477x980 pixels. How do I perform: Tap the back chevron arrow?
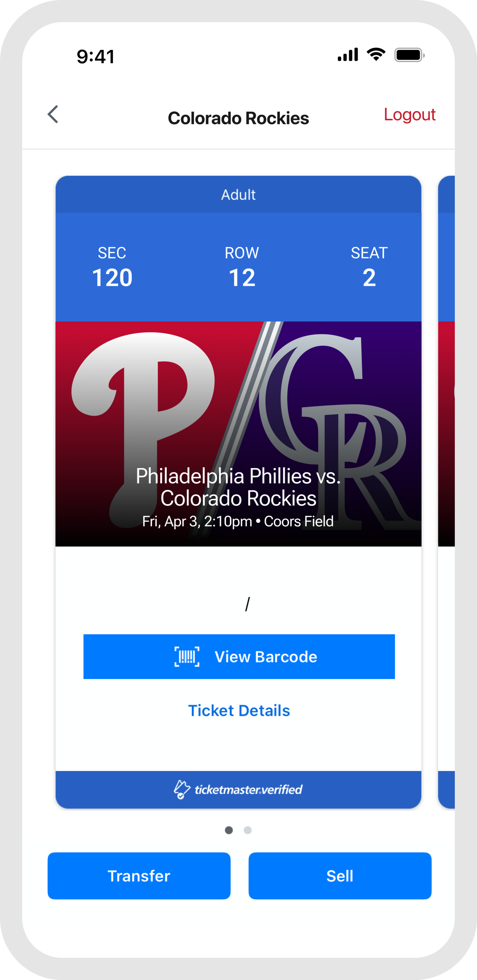[53, 114]
